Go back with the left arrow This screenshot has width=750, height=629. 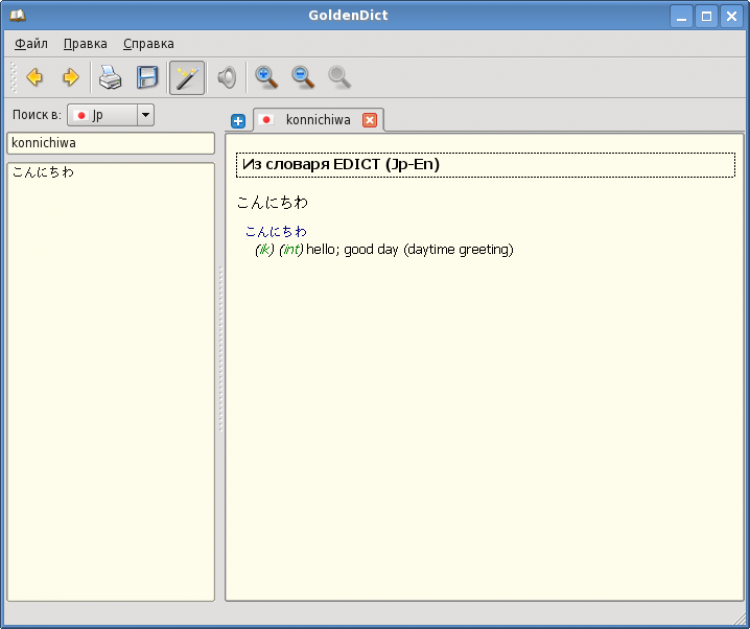34,77
